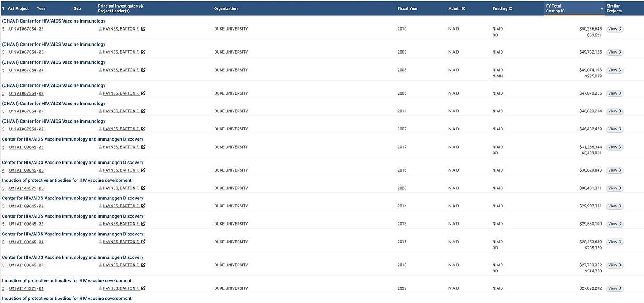Click person icon beside fiscal year 2010 investigator
644x303 pixels.
coord(100,29)
